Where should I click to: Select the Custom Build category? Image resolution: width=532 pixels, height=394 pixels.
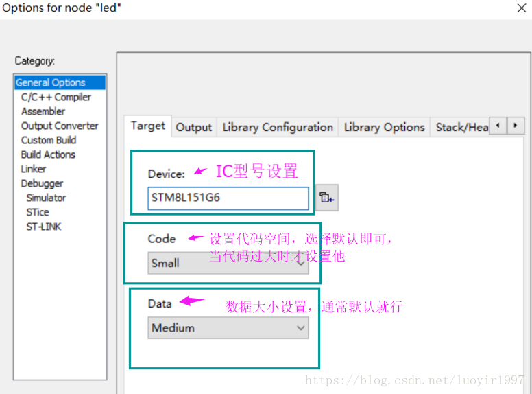click(49, 140)
